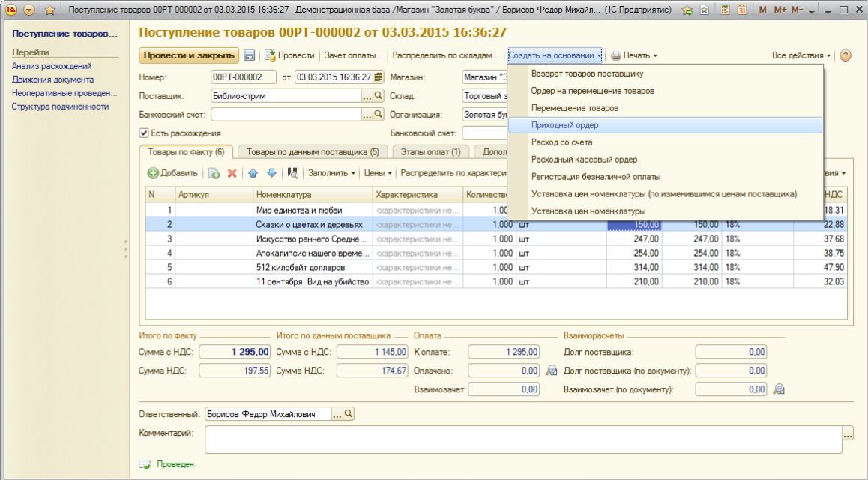Choose Возврат товаров поставщику menu item
This screenshot has height=480, width=868.
[x=587, y=73]
